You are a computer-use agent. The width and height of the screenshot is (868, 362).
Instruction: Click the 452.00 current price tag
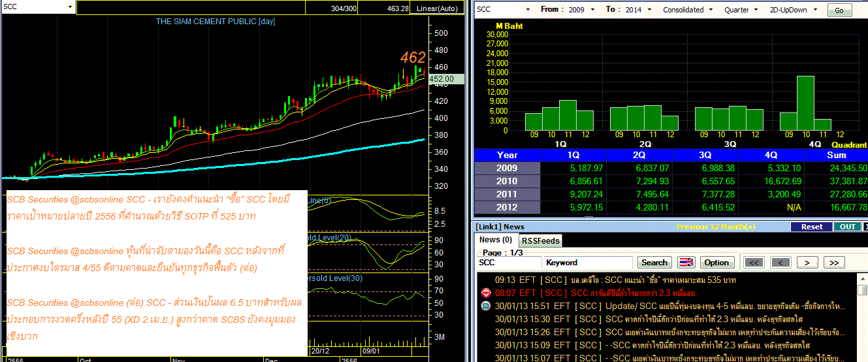445,78
